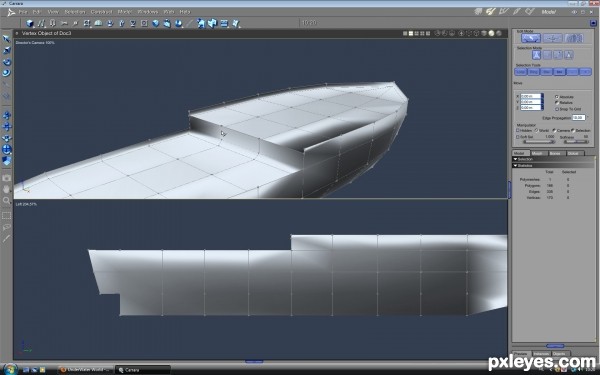
Task: Select the World manipulator radio button
Action: coord(536,130)
